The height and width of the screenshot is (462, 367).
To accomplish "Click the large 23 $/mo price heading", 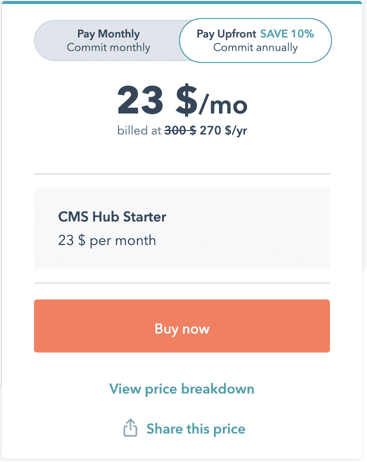I will [182, 100].
